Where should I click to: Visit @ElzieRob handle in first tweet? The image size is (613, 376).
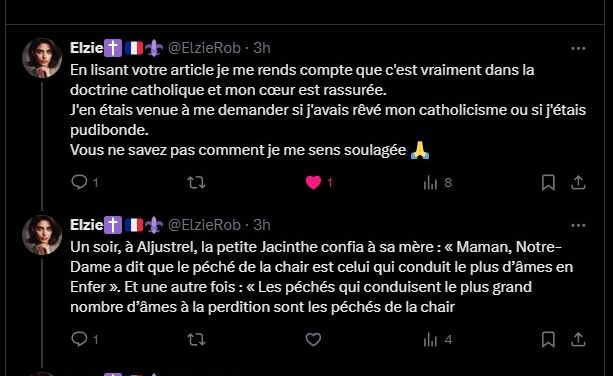pos(204,48)
